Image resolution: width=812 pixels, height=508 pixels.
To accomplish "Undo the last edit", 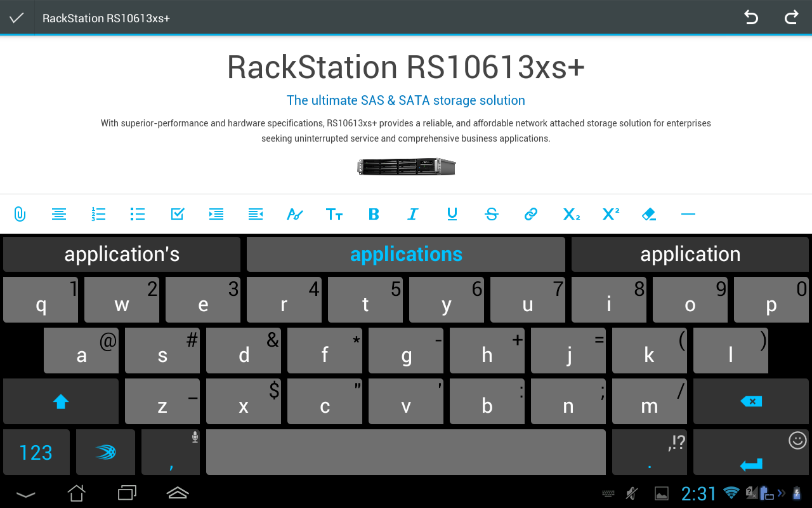I will click(x=750, y=17).
